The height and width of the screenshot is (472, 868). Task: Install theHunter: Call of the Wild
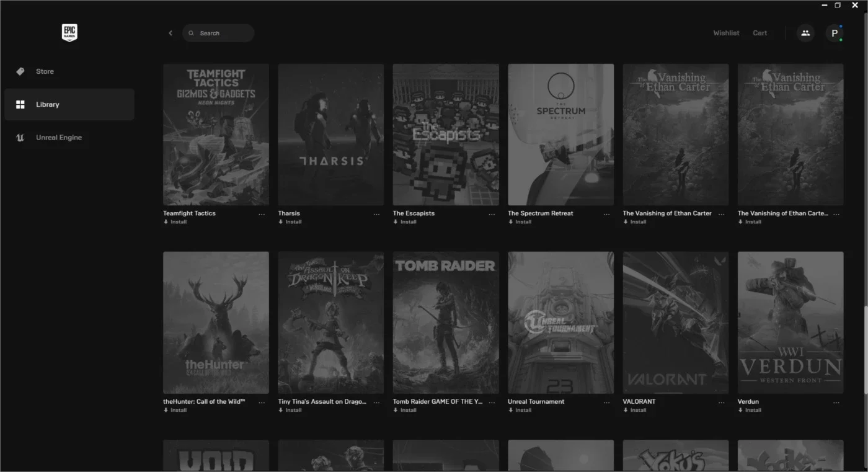click(175, 410)
